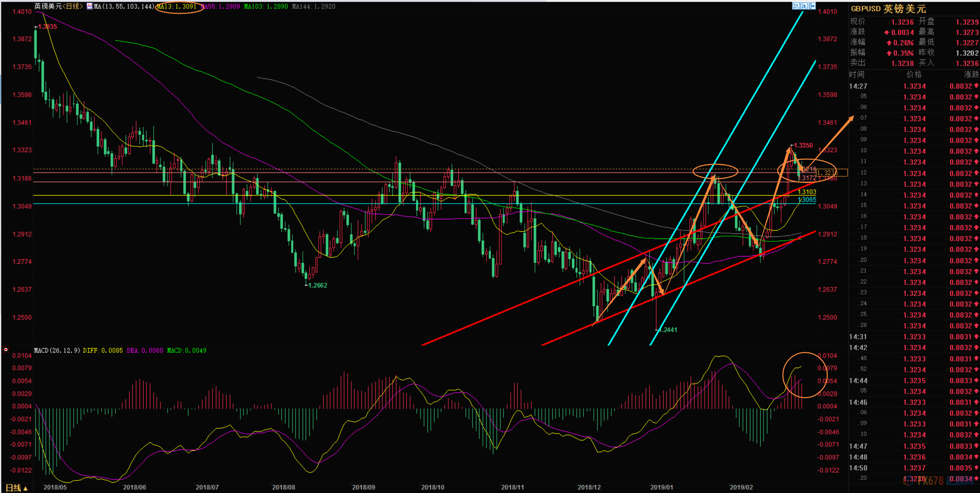Viewport: 980px width, 493px height.
Task: Click the GBPUSD 英镑美元 quote panel title
Action: [x=888, y=9]
